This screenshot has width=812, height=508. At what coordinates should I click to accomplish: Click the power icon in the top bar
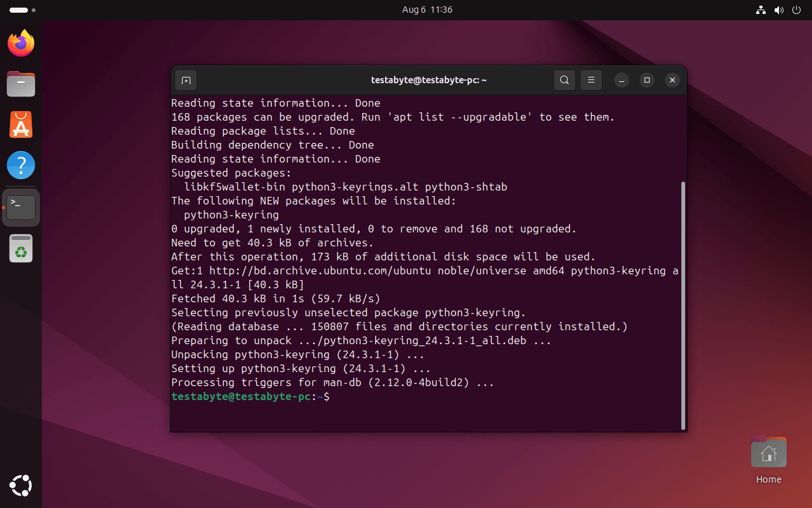(796, 10)
